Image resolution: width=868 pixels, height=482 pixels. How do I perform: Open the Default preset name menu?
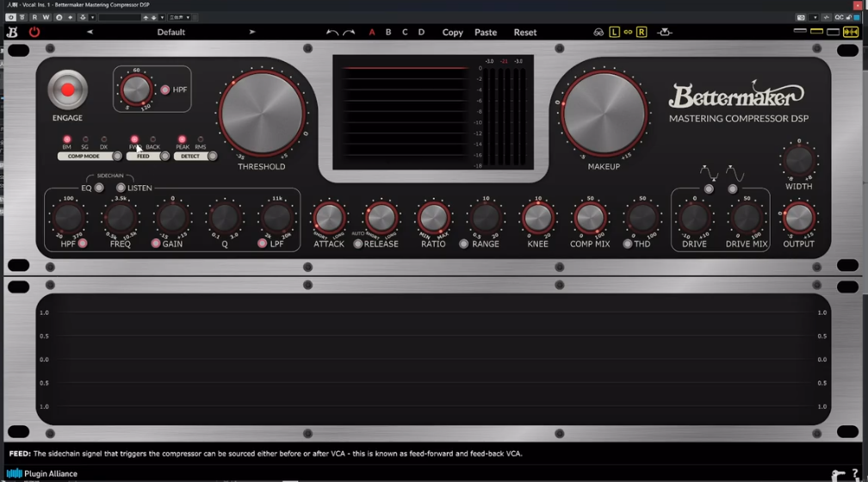coord(170,32)
